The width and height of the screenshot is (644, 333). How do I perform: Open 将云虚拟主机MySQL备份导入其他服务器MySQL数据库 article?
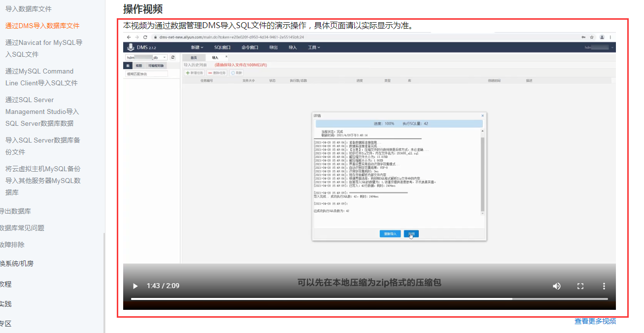click(43, 181)
